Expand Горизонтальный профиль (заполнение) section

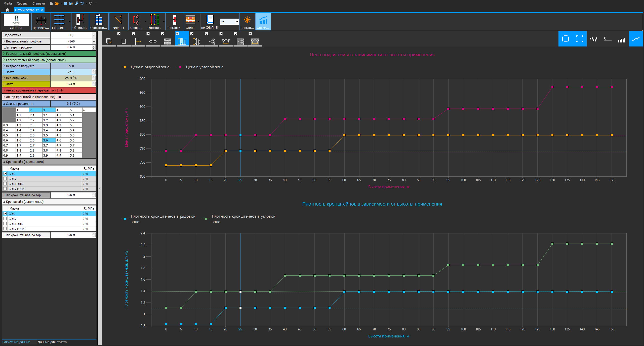point(4,60)
